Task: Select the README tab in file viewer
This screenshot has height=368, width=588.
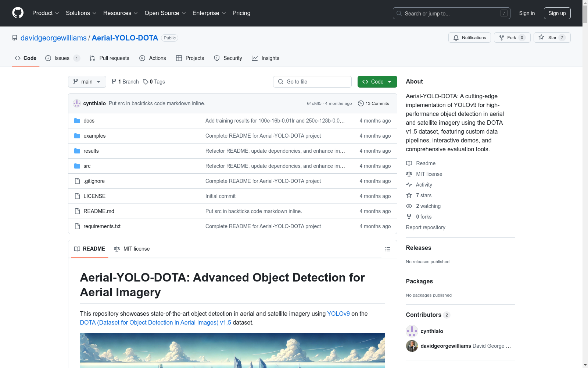Action: click(x=90, y=249)
